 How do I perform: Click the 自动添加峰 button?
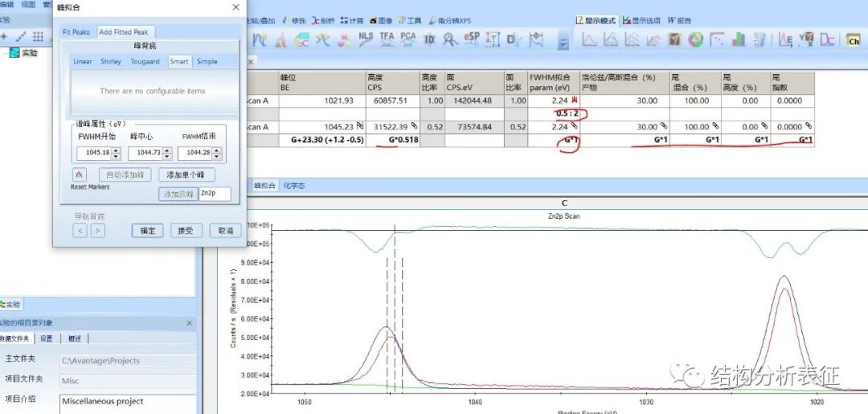[125, 175]
